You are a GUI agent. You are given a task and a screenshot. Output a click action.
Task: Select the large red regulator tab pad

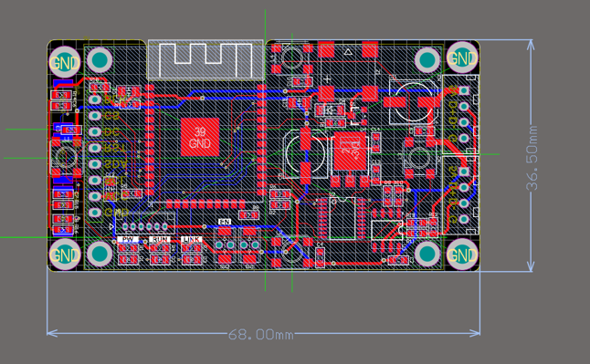350,151
